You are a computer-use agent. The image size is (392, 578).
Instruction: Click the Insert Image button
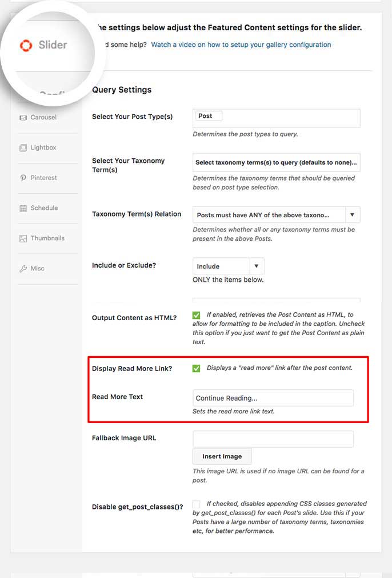click(222, 456)
